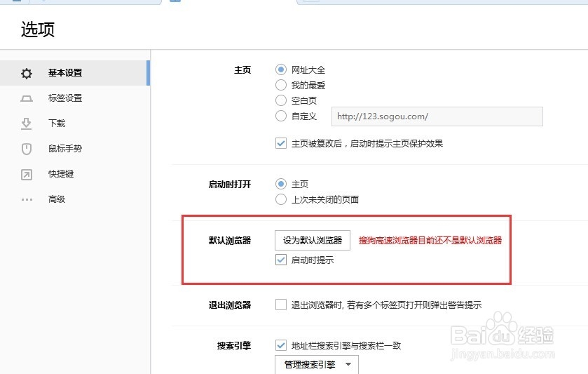Select 主页 under 启动时打开
Image resolution: width=588 pixels, height=374 pixels.
coord(281,184)
